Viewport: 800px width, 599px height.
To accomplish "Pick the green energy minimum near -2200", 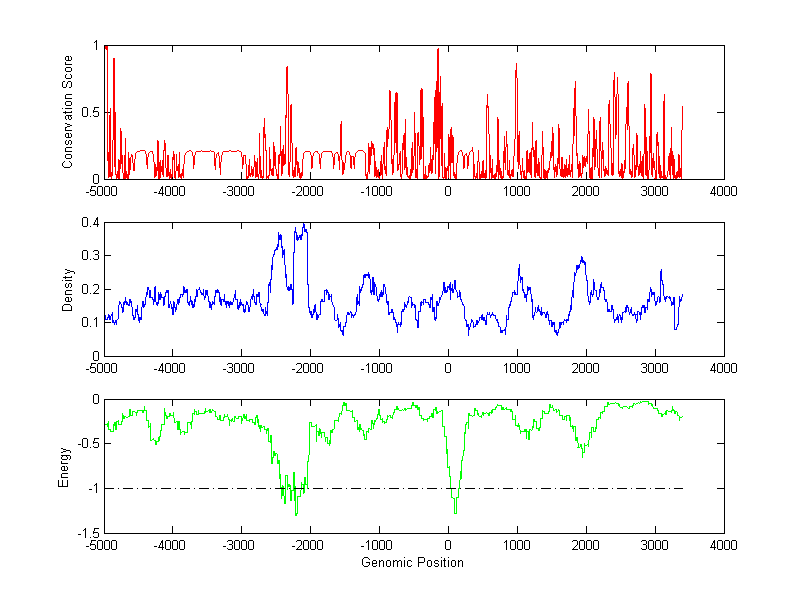I will coord(296,513).
